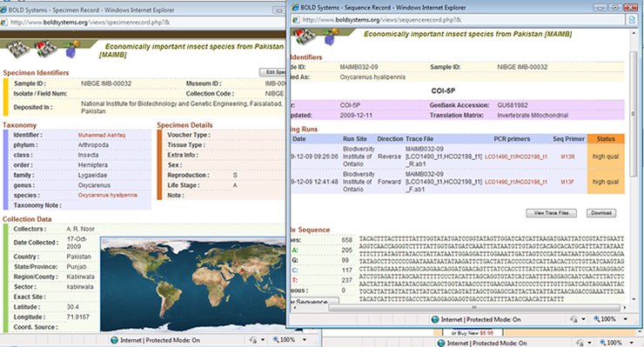Click the blue cube network icon in Specimen header
This screenshot has height=347, width=644.
72,49
